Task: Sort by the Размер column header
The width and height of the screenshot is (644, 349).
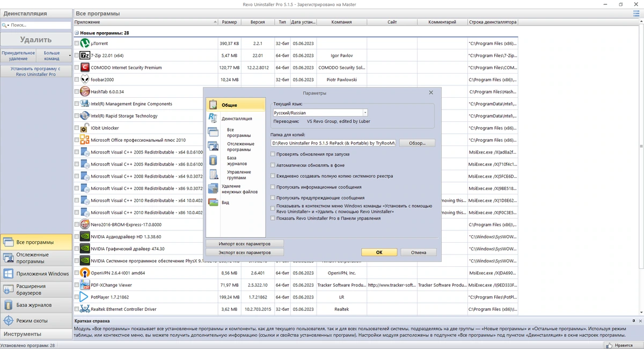Action: (x=229, y=22)
